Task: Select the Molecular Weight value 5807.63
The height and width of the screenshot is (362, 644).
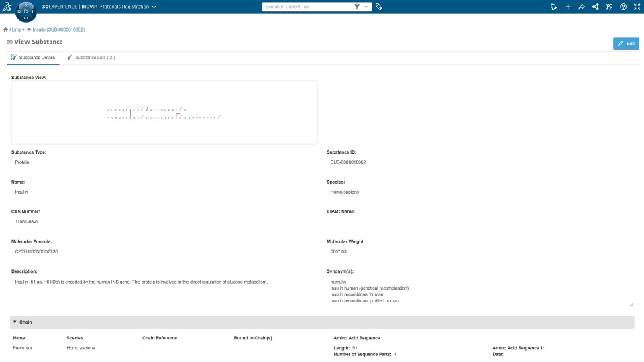Action: [x=338, y=251]
